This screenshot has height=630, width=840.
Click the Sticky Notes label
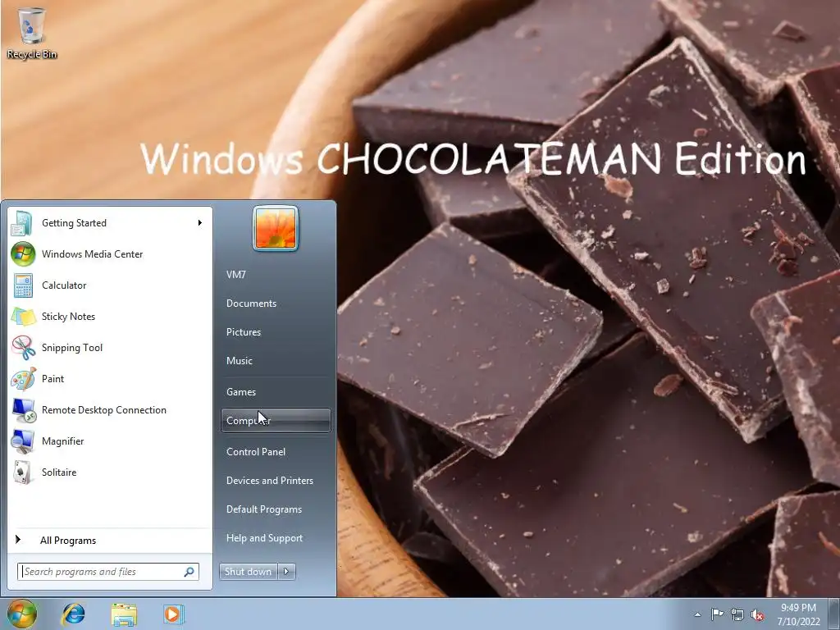[x=69, y=317]
